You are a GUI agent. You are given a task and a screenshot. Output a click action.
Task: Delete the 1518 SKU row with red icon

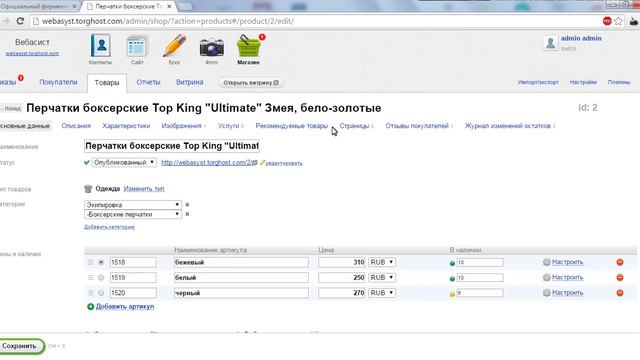(620, 262)
